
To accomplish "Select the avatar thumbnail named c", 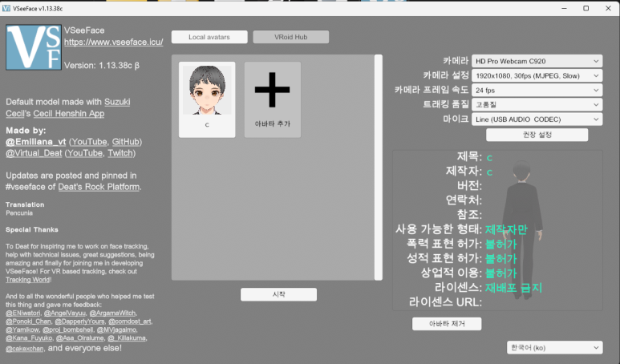I will 207,99.
